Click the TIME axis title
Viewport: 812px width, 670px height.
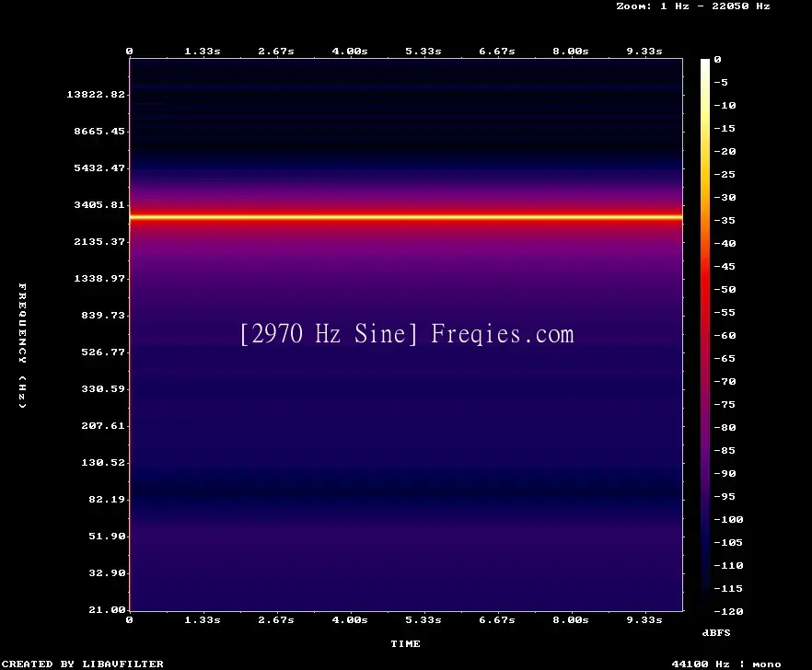[405, 643]
